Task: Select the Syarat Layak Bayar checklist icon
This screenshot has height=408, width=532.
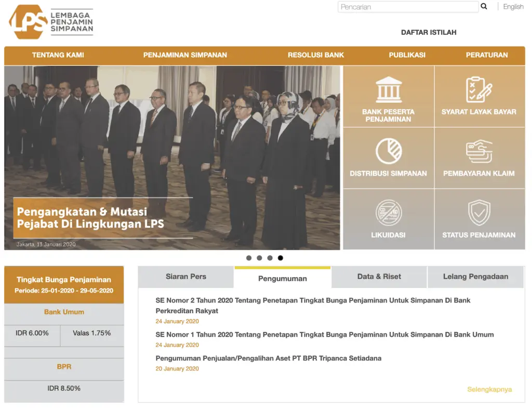Action: pos(478,89)
